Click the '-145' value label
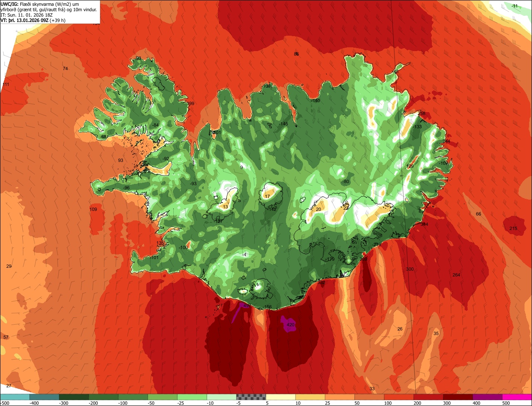Image resolution: width=532 pixels, height=406 pixels. (x=283, y=124)
